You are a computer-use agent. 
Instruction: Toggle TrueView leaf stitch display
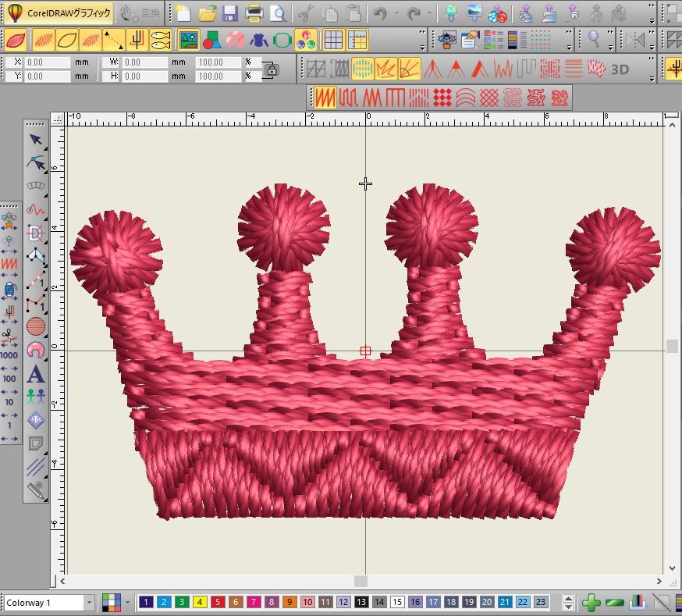16,40
